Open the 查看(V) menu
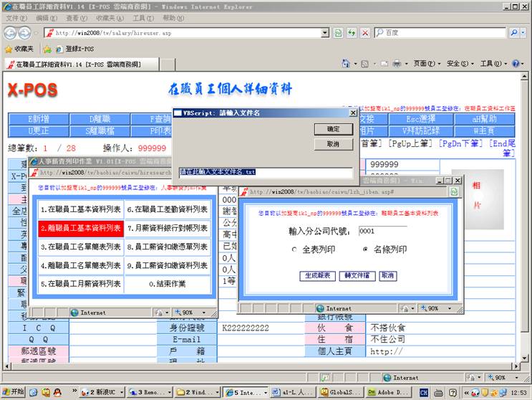 coord(77,18)
